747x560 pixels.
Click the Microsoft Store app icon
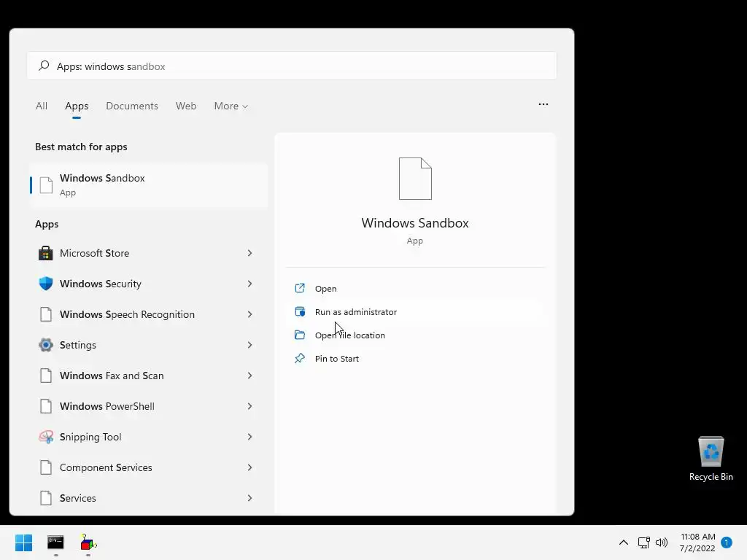[x=46, y=253]
